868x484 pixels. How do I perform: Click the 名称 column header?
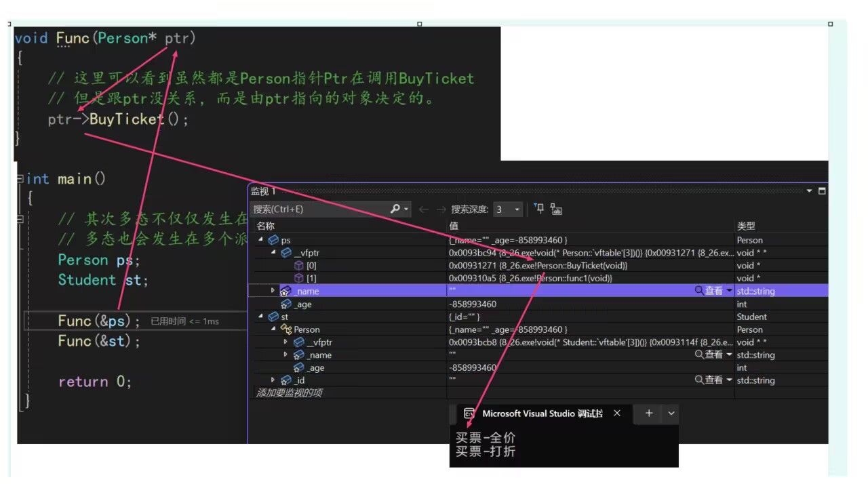click(266, 226)
